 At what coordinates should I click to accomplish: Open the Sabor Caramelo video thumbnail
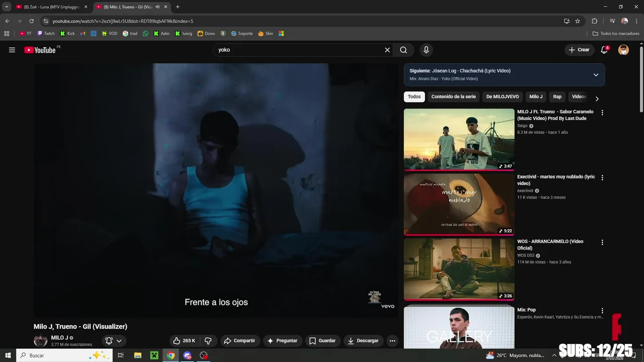[459, 139]
